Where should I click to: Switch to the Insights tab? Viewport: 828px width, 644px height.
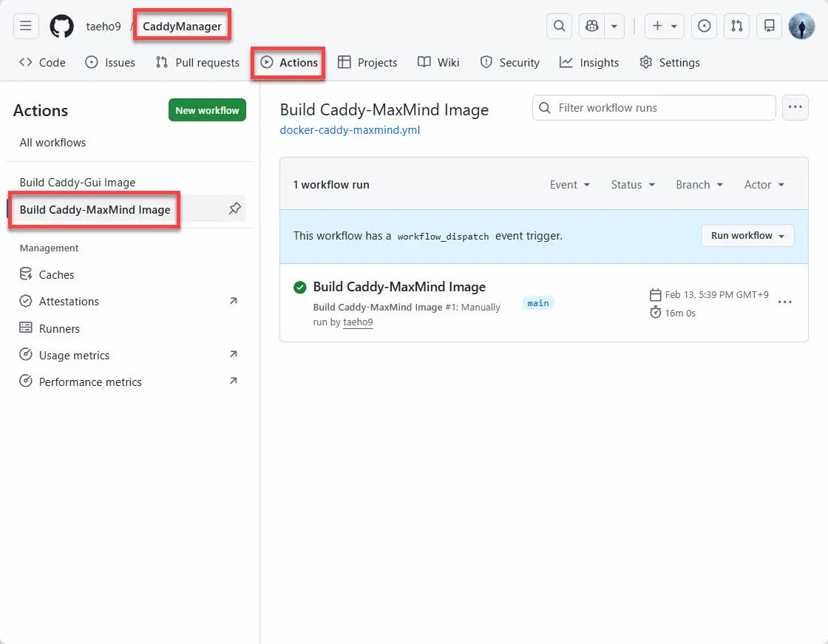589,62
